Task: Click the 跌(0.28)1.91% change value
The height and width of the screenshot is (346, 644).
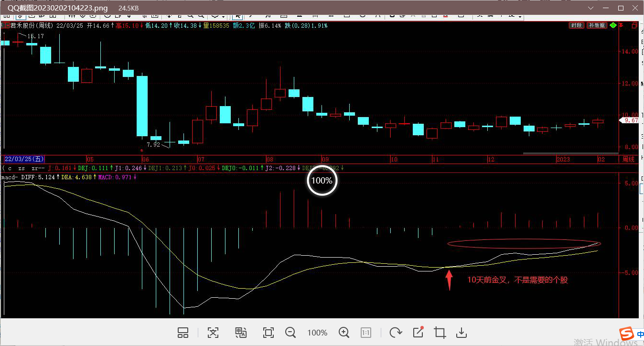Action: (307, 25)
